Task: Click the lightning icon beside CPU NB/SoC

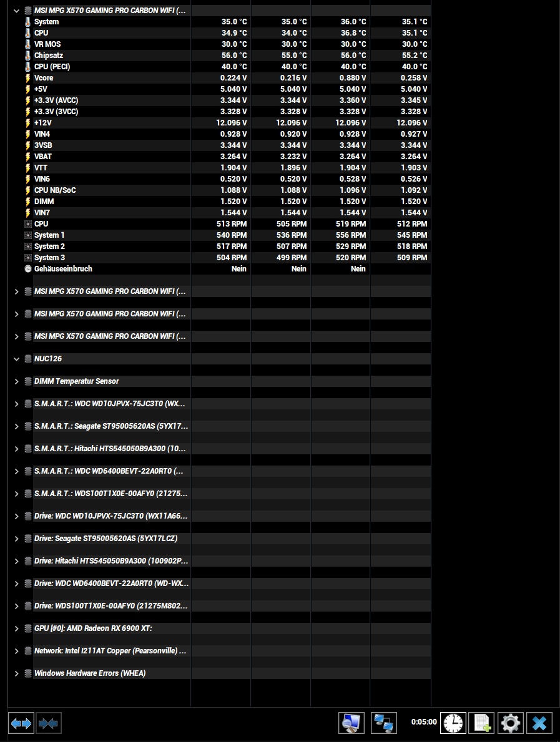Action: pos(28,190)
